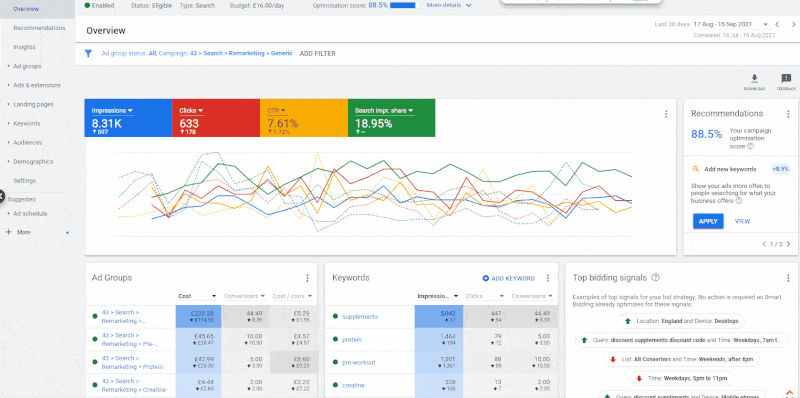
Task: Open chart card three-dot menu
Action: [666, 114]
